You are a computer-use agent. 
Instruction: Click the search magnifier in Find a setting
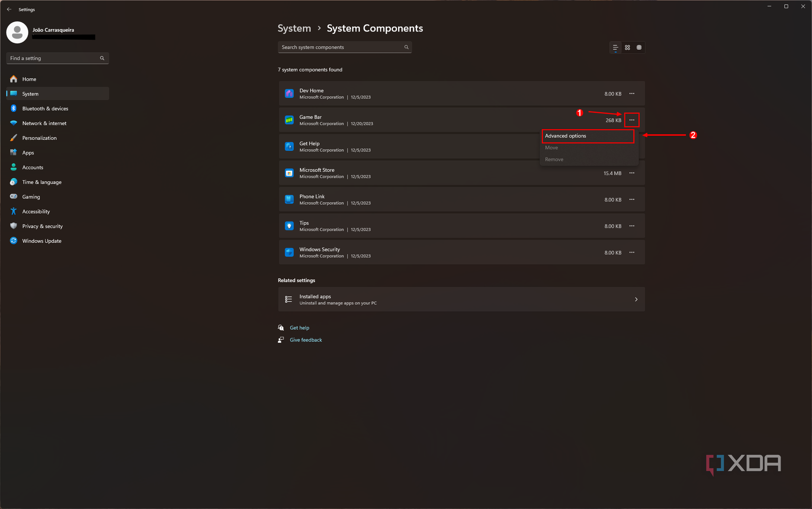[102, 58]
